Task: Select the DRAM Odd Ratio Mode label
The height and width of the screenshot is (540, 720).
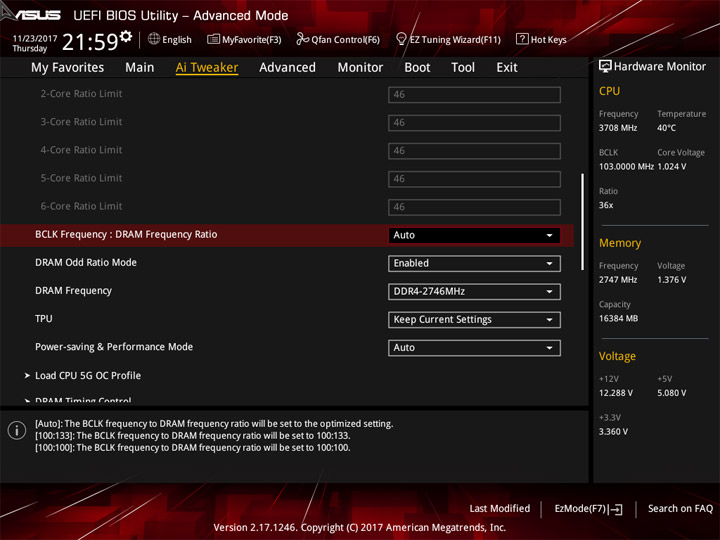Action: [86, 263]
